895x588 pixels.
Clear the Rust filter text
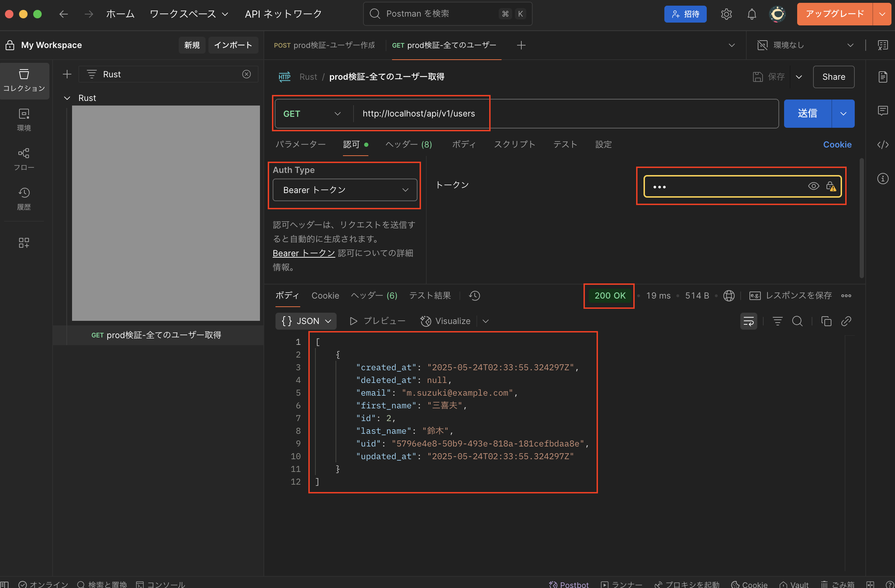(x=246, y=74)
